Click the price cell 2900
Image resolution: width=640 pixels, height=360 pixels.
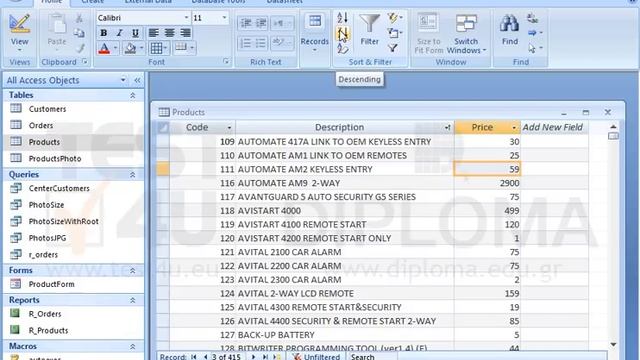[487, 183]
